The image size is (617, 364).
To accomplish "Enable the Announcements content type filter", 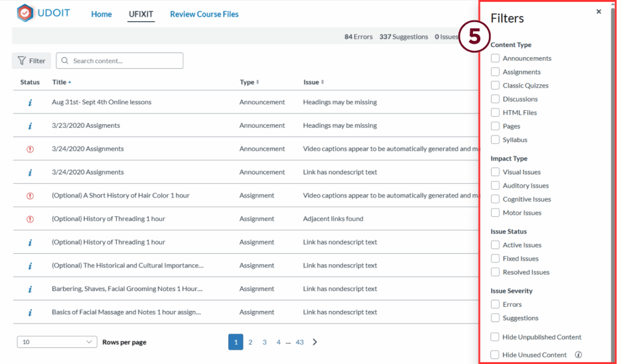I will [x=495, y=58].
